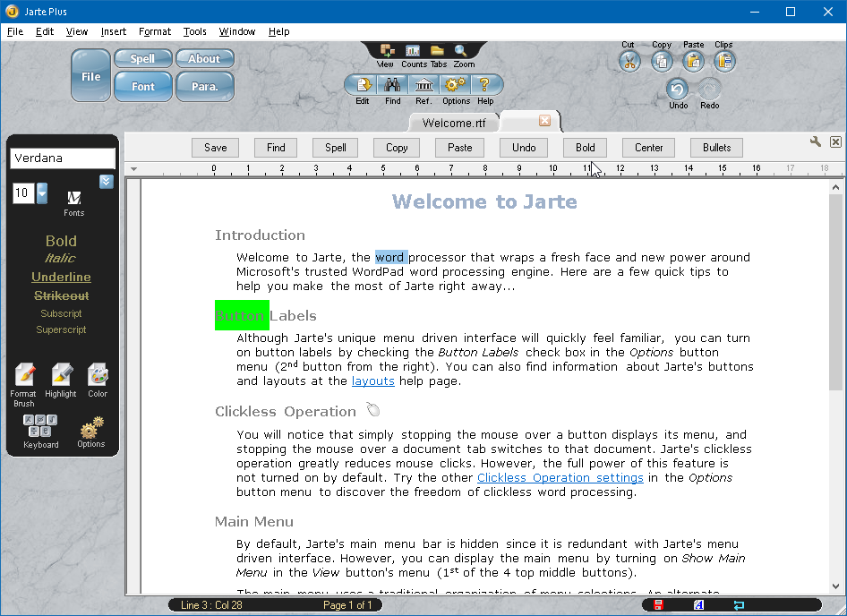Open the Zoom magnifier icon
Screen dimensions: 847x616
pyautogui.click(x=461, y=51)
